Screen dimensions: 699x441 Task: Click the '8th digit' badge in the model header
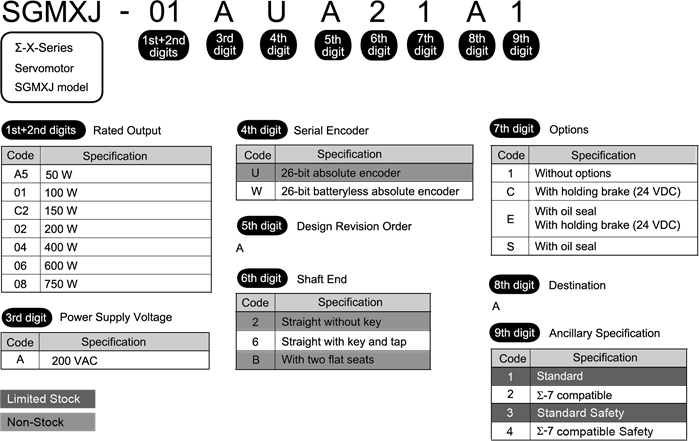coord(477,45)
